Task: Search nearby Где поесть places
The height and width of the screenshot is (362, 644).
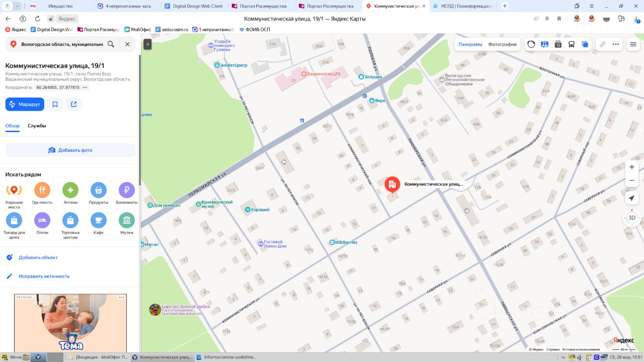Action: (42, 193)
